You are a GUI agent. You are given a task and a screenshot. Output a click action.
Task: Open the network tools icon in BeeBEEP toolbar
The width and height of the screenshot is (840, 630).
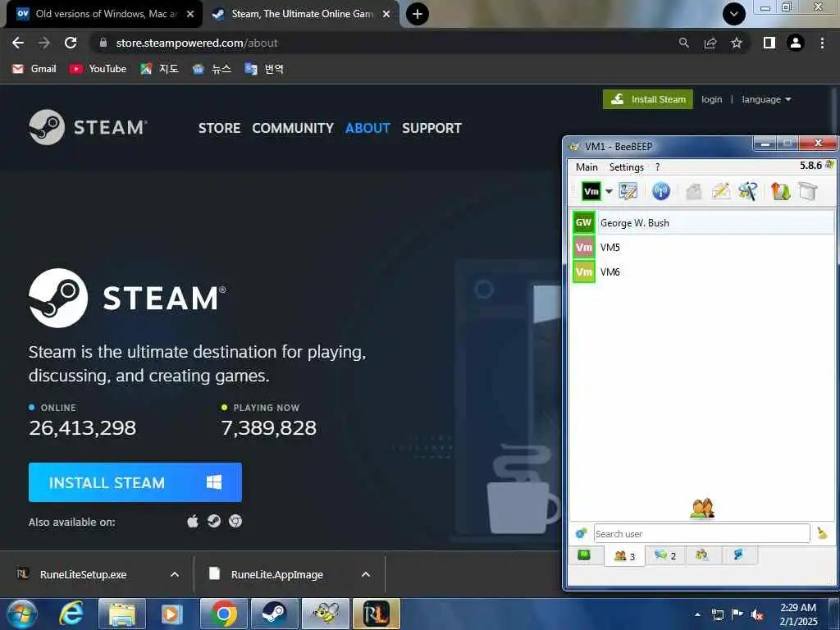(x=748, y=191)
